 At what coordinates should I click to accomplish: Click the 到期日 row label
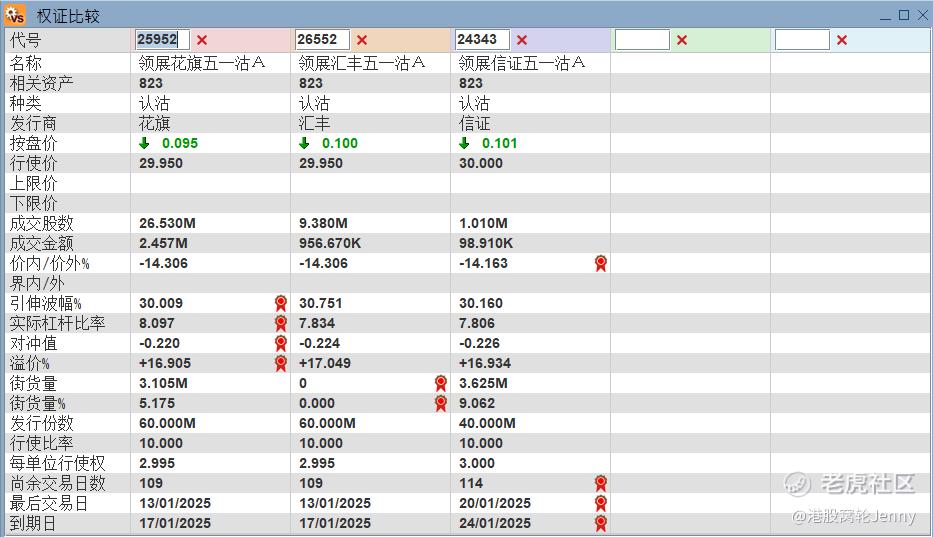(33, 523)
